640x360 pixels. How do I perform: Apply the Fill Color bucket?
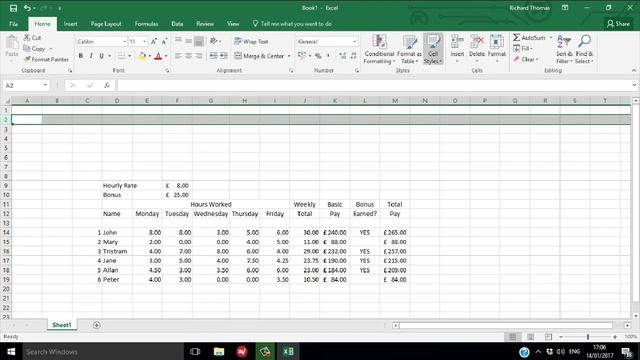coord(142,56)
